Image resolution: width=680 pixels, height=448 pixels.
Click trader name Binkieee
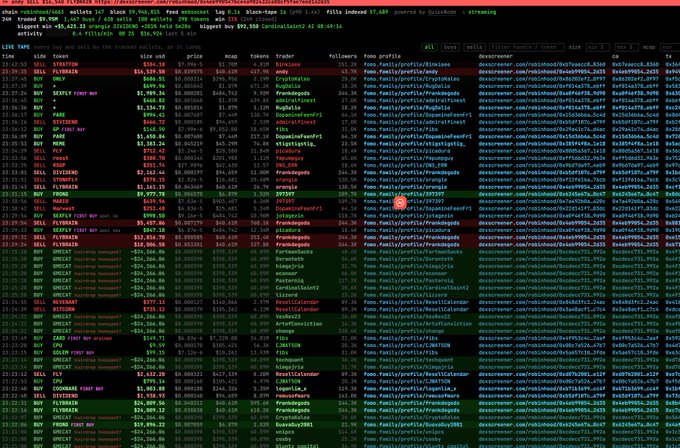coord(288,65)
